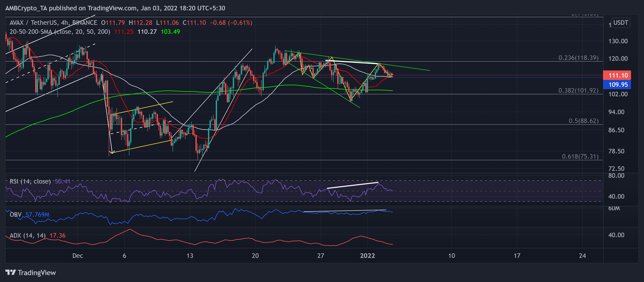Viewport: 644px width, 282px height.
Task: Click the 60M OBV scale label
Action: (x=614, y=208)
